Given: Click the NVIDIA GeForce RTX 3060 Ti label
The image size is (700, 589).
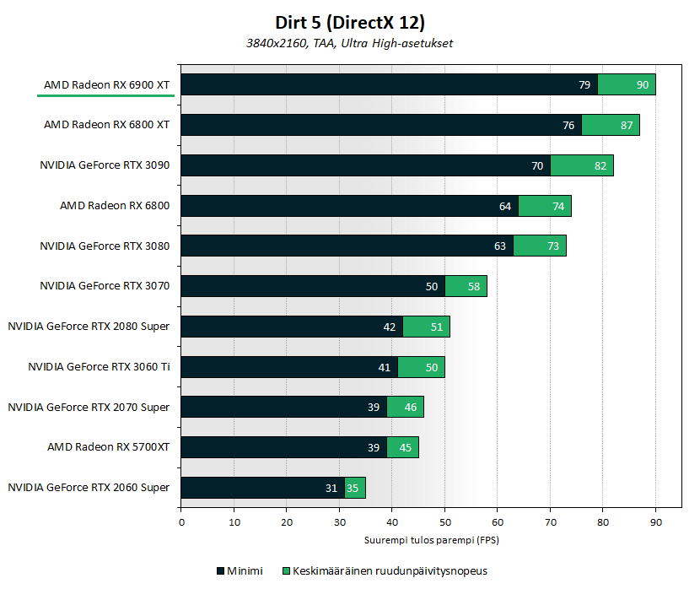Looking at the screenshot, I should (99, 367).
